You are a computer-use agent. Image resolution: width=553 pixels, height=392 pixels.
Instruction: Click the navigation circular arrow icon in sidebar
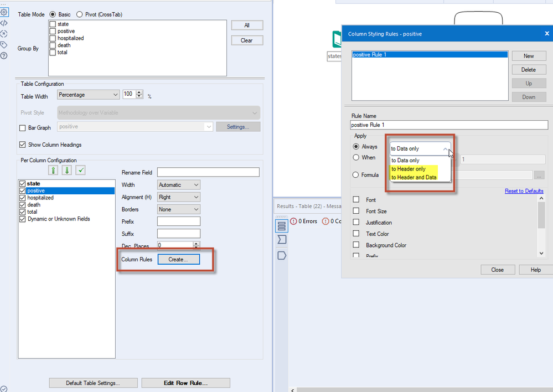tap(4, 34)
